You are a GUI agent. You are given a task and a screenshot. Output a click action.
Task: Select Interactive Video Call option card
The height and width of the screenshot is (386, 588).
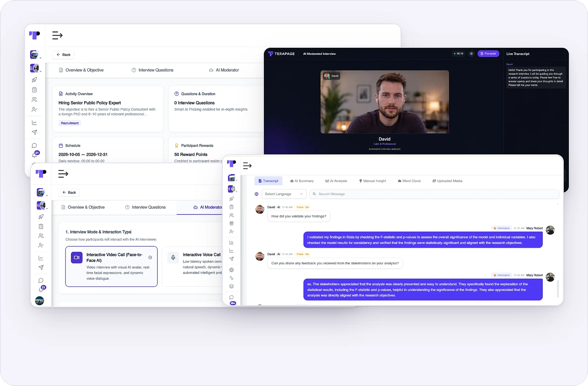(111, 267)
